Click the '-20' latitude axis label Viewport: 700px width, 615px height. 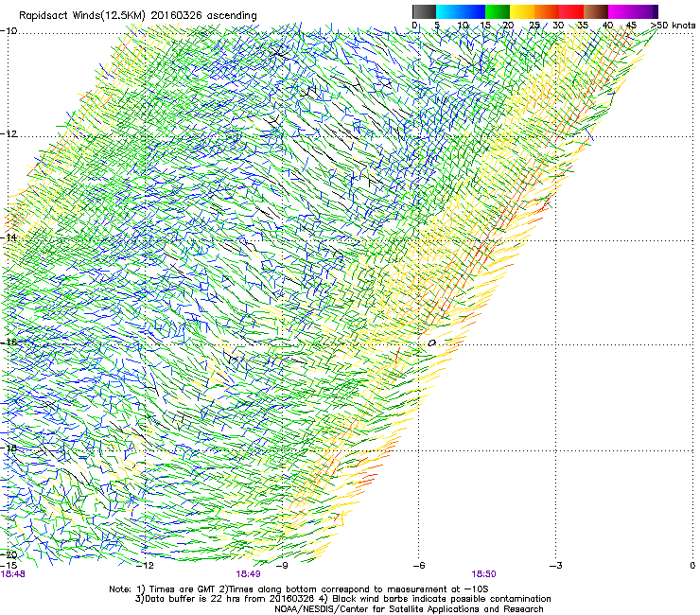pyautogui.click(x=9, y=554)
